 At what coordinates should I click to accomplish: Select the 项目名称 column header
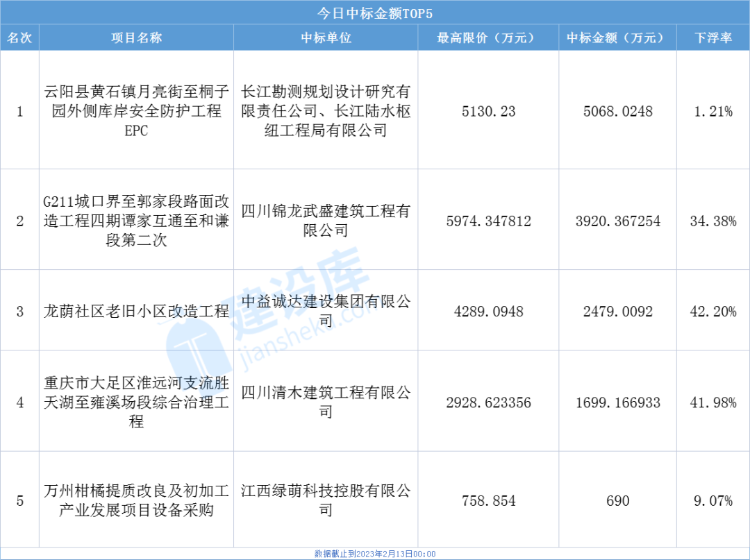[136, 38]
